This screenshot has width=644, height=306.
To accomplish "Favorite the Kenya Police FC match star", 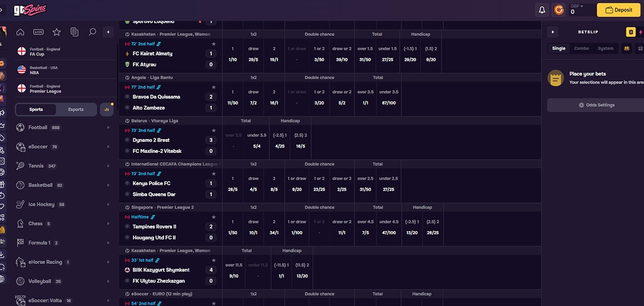I will point(214,174).
